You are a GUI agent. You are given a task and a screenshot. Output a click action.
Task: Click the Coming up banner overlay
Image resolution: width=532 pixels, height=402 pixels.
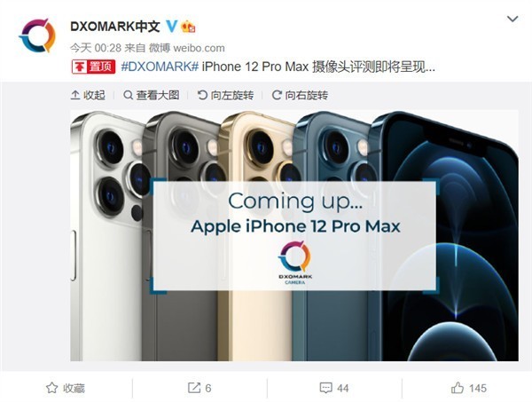pos(294,236)
